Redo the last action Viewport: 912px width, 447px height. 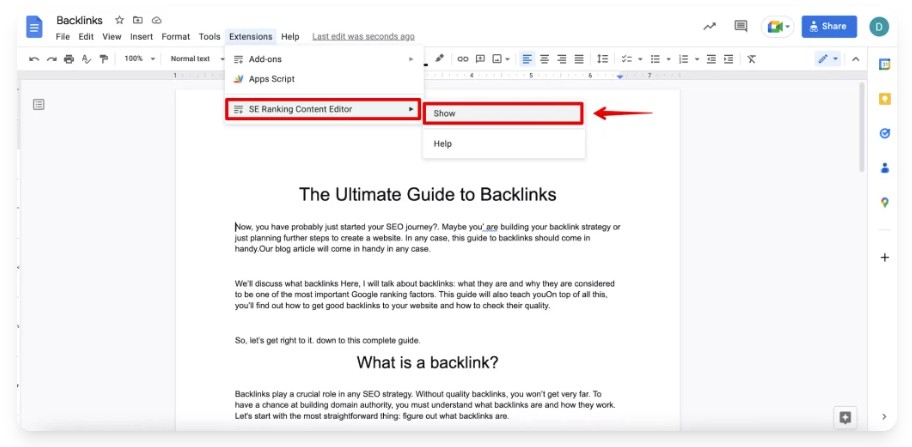click(52, 59)
